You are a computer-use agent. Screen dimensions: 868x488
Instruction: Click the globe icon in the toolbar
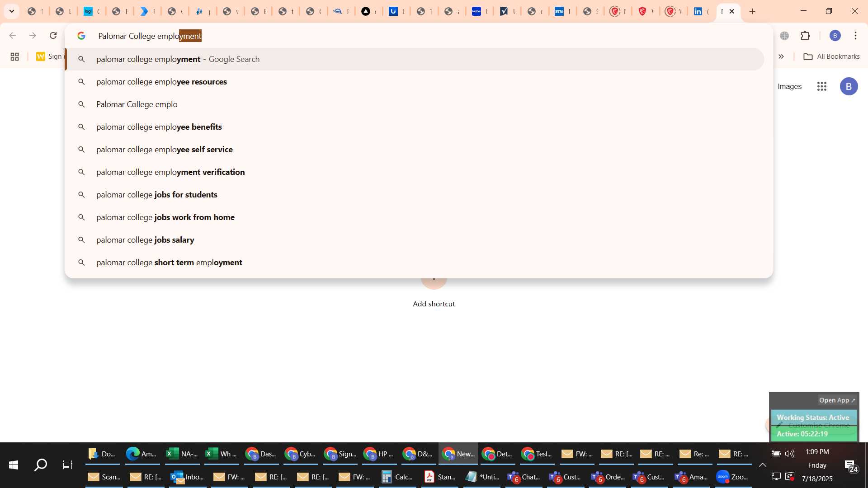coord(784,36)
